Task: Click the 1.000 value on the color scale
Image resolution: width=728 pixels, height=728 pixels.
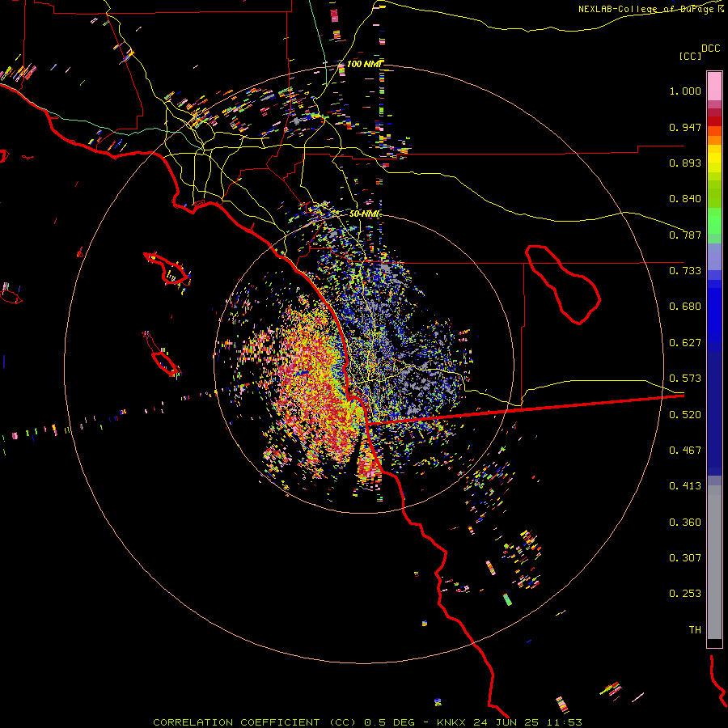Action: point(685,91)
